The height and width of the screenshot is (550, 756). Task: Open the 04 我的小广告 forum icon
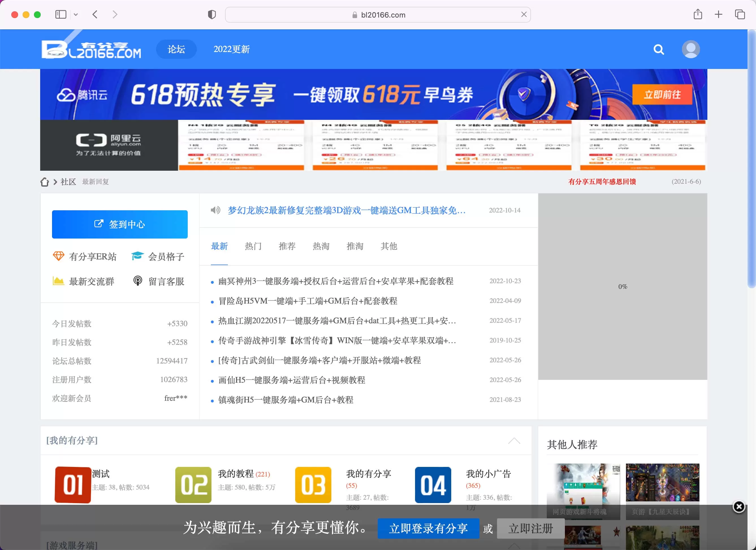pos(433,485)
